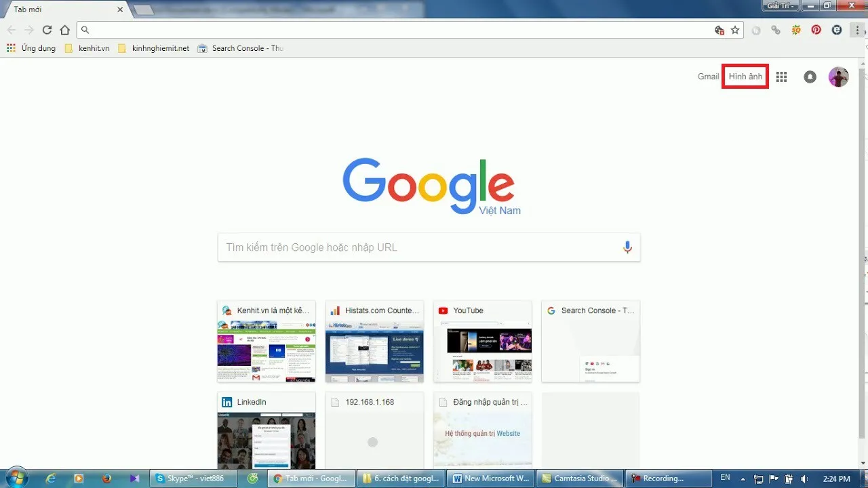This screenshot has width=868, height=488.
Task: Switch to the Chrome 'Tab mới' taskbar button
Action: tap(311, 479)
